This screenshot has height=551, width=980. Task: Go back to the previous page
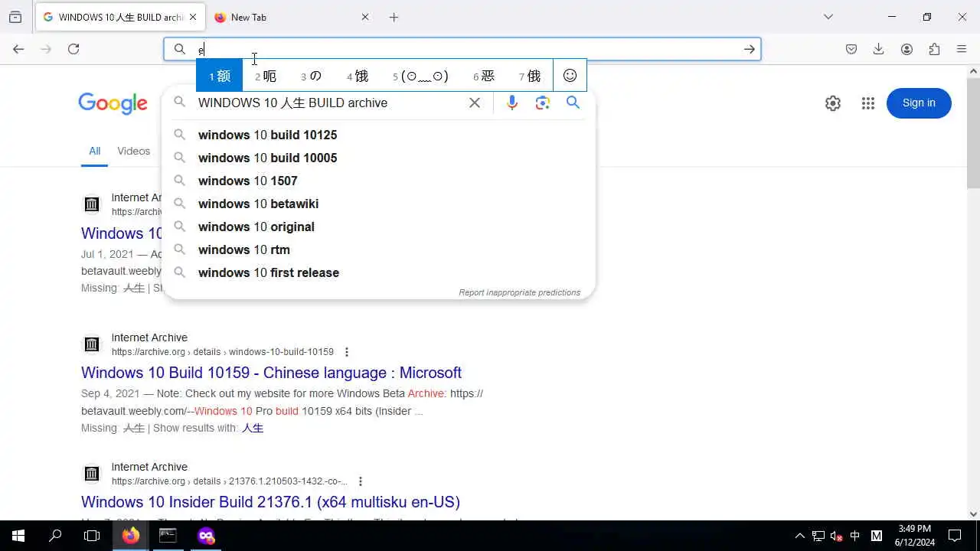pyautogui.click(x=18, y=49)
